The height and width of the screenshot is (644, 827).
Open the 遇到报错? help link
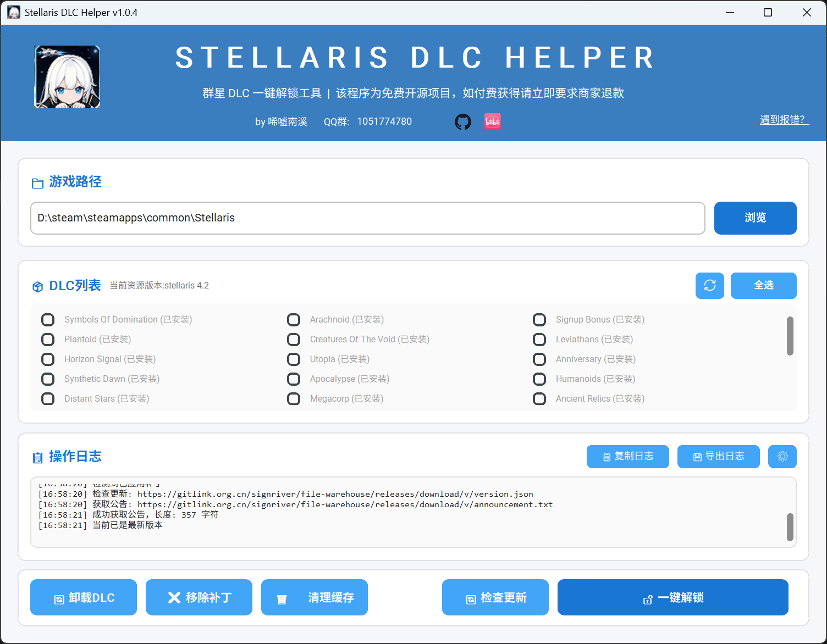(784, 120)
